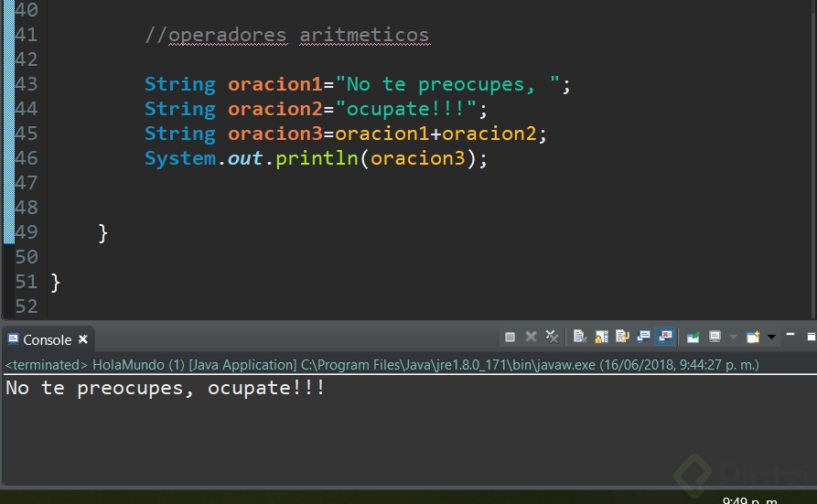Toggle Word Wrap in the console

[622, 337]
